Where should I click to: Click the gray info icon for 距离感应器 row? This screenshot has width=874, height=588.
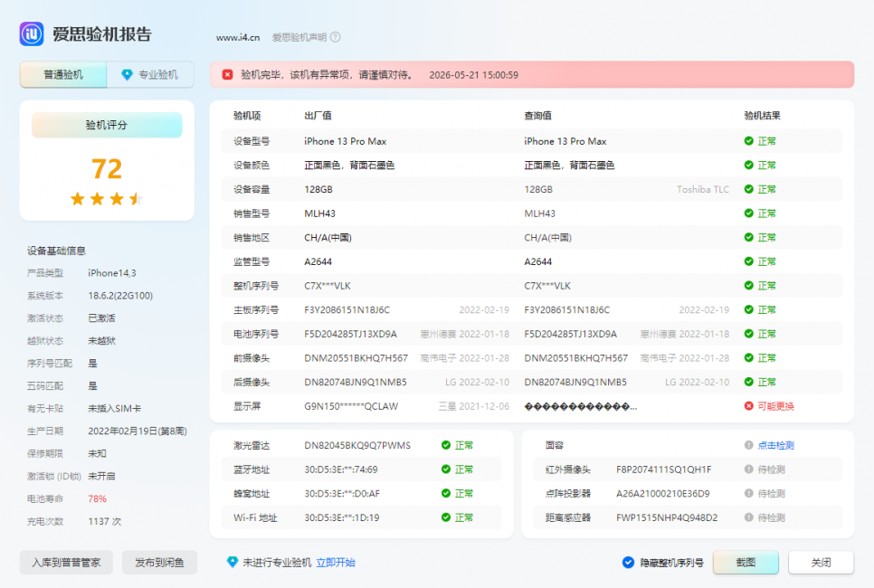pyautogui.click(x=748, y=517)
